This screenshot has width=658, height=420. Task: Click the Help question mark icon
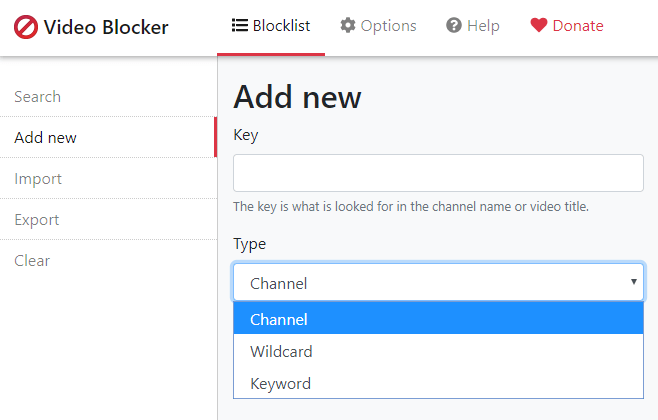pyautogui.click(x=454, y=25)
